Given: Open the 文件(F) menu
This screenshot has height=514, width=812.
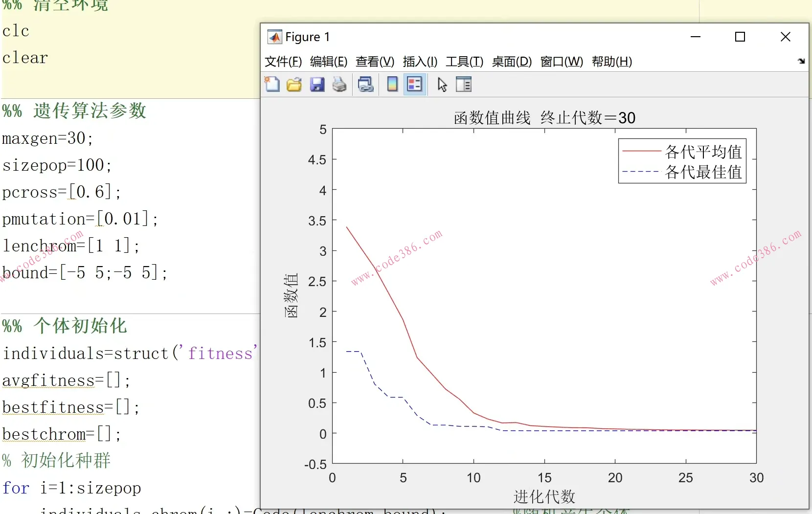Looking at the screenshot, I should coord(283,62).
